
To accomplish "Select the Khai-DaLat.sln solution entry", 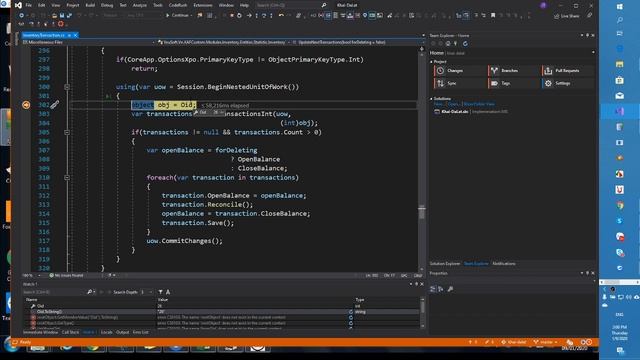I will (455, 111).
